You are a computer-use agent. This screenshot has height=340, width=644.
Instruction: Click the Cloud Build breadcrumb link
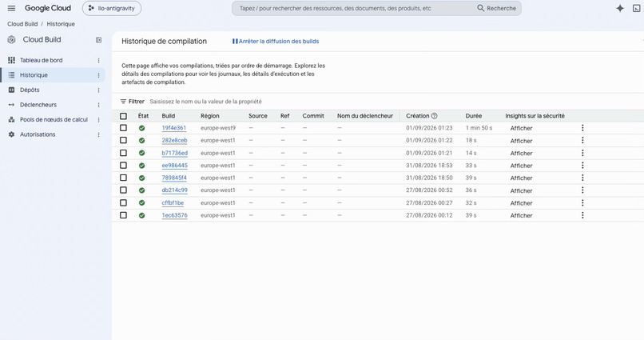point(22,24)
